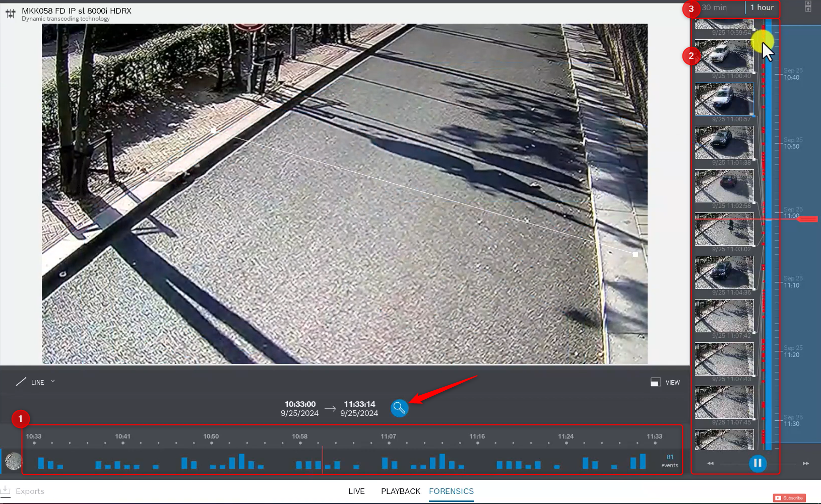Open the event thumbnail above the 9/25 11:02:58 caption
Image resolution: width=821 pixels, height=504 pixels.
point(724,186)
